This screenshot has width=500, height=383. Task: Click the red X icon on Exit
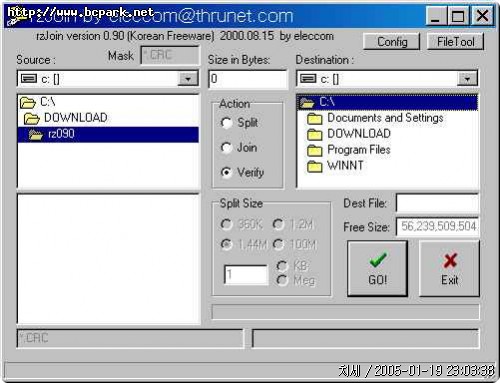[450, 260]
